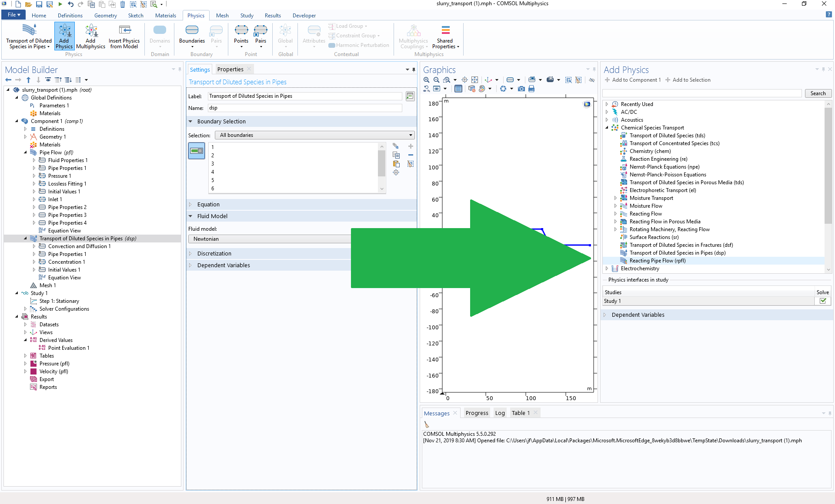Click the Print icon in Graphics toolbar
Screen dimensions: 835x504
pyautogui.click(x=531, y=89)
